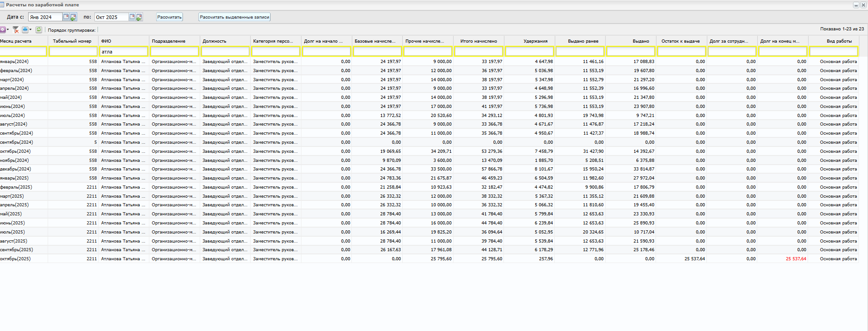868x331 pixels.
Task: Click the red 25 537,64 debt value
Action: pyautogui.click(x=796, y=259)
